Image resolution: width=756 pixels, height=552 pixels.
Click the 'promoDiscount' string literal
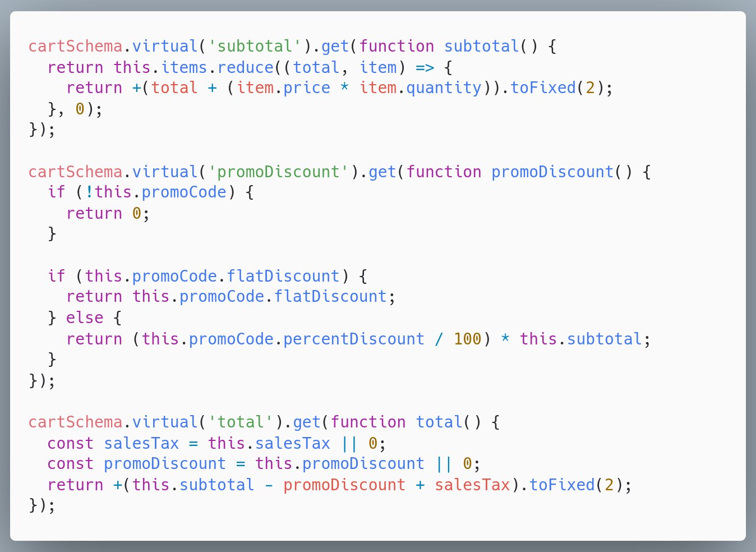[278, 172]
